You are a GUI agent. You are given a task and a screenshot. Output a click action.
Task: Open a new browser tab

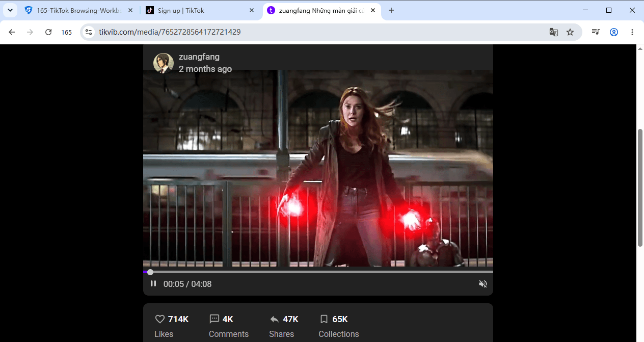pyautogui.click(x=391, y=10)
